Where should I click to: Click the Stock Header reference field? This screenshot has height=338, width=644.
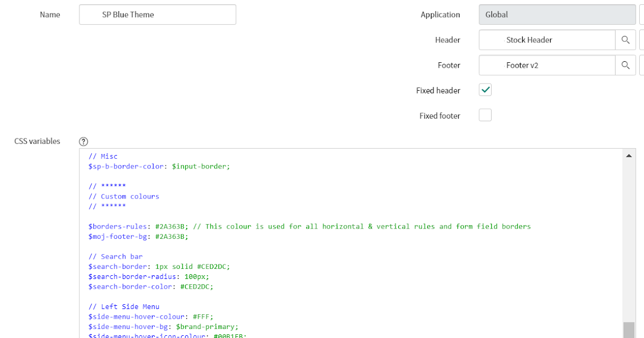[546, 40]
